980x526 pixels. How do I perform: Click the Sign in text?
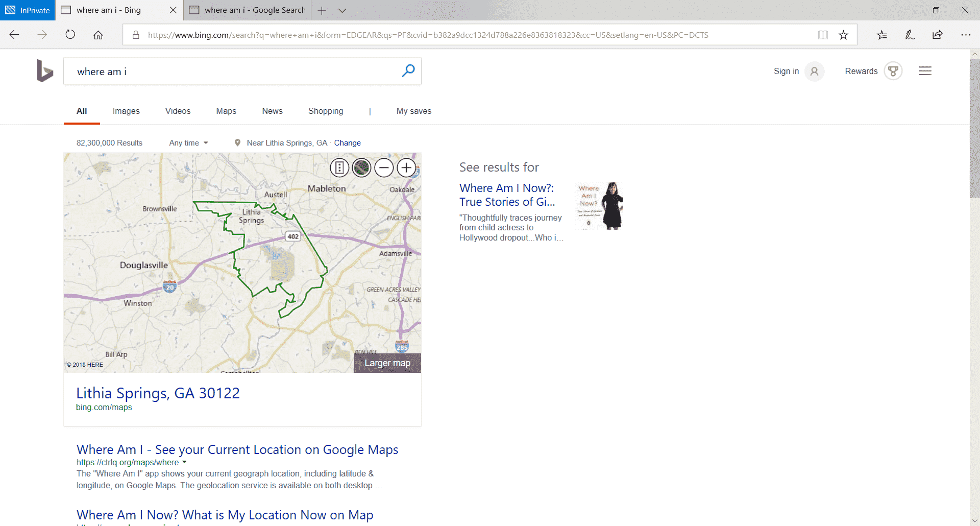coord(786,71)
